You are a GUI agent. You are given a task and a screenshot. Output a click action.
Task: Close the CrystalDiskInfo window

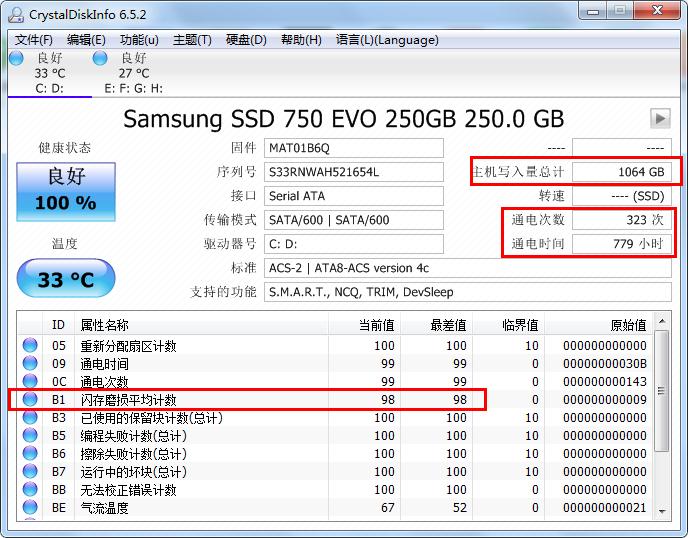point(657,11)
